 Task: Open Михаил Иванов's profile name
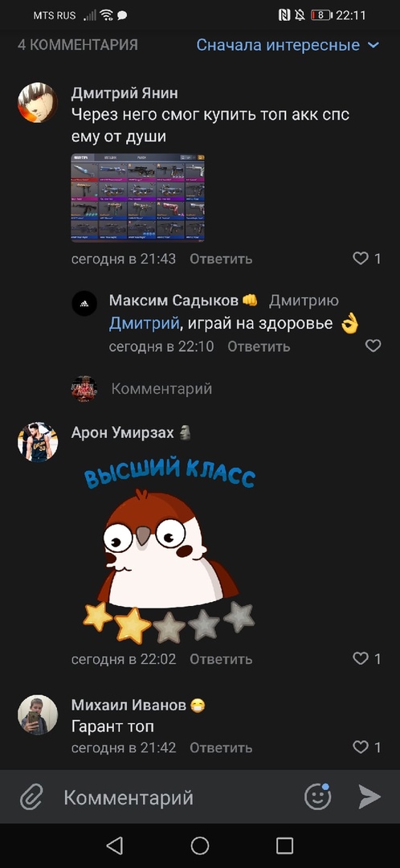pyautogui.click(x=129, y=706)
